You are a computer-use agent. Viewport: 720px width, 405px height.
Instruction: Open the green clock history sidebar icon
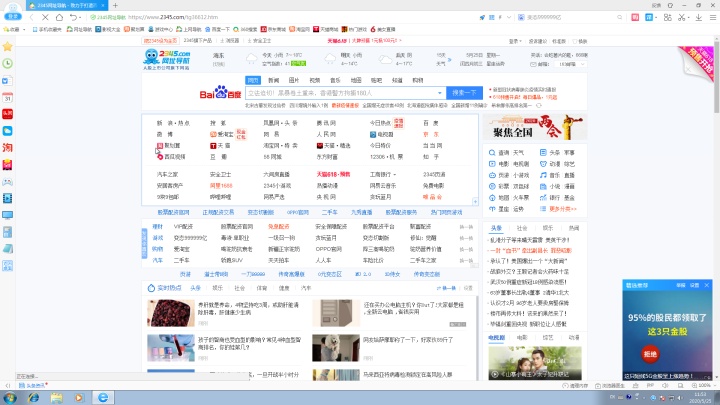7,63
